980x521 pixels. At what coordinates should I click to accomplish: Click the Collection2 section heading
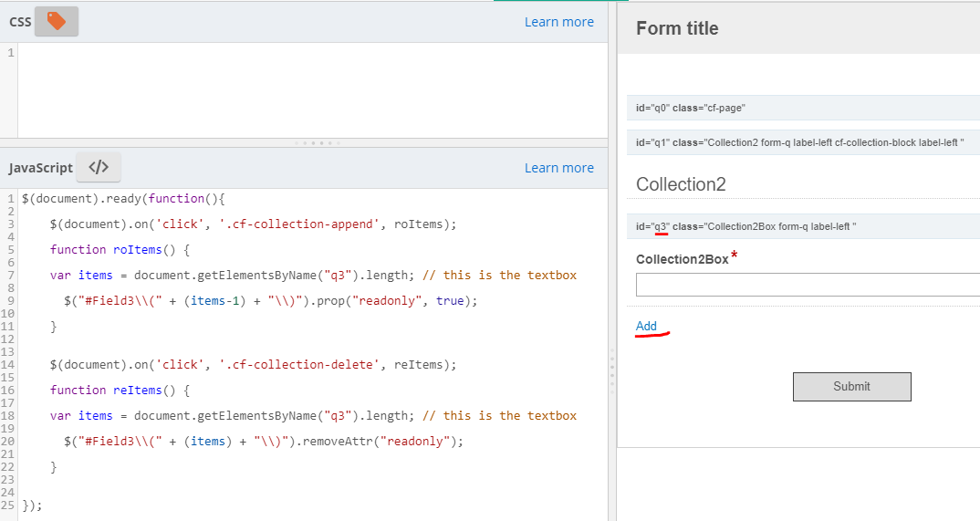681,184
